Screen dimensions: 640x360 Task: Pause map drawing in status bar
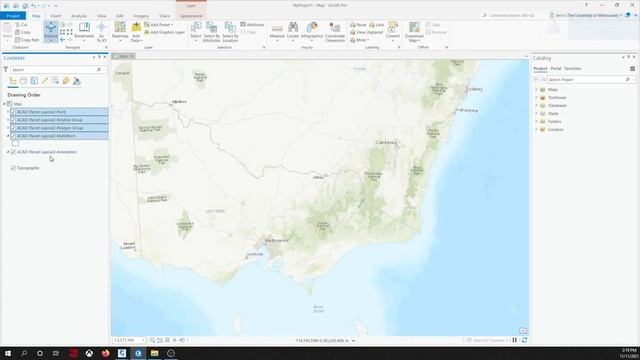515,340
